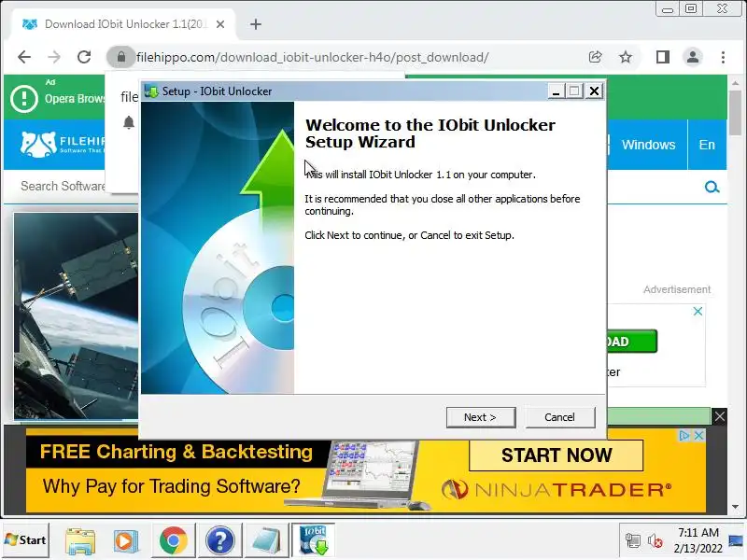Open the AdChoices triangle icon
This screenshot has width=747, height=560.
pyautogui.click(x=684, y=435)
